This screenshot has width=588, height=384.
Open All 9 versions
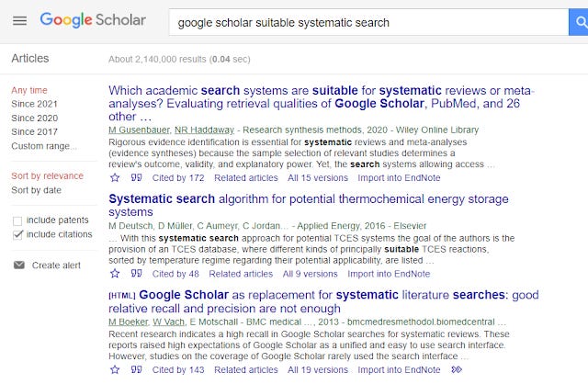click(x=311, y=274)
